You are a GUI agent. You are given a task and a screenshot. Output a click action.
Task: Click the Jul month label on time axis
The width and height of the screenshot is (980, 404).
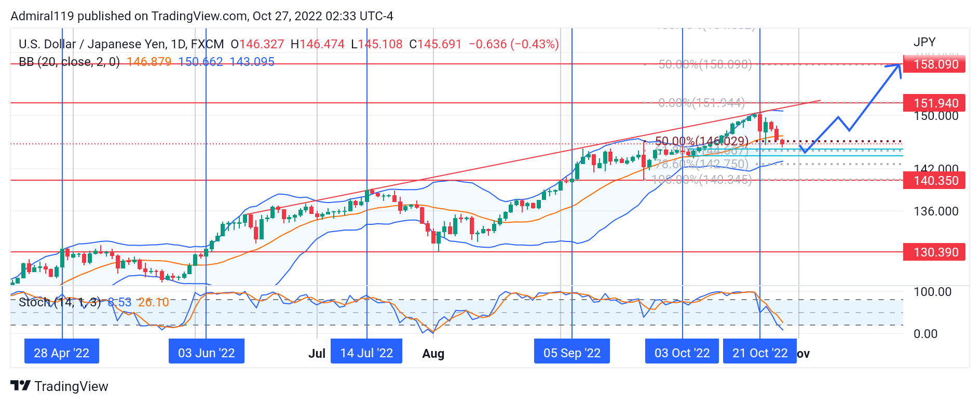click(x=317, y=354)
